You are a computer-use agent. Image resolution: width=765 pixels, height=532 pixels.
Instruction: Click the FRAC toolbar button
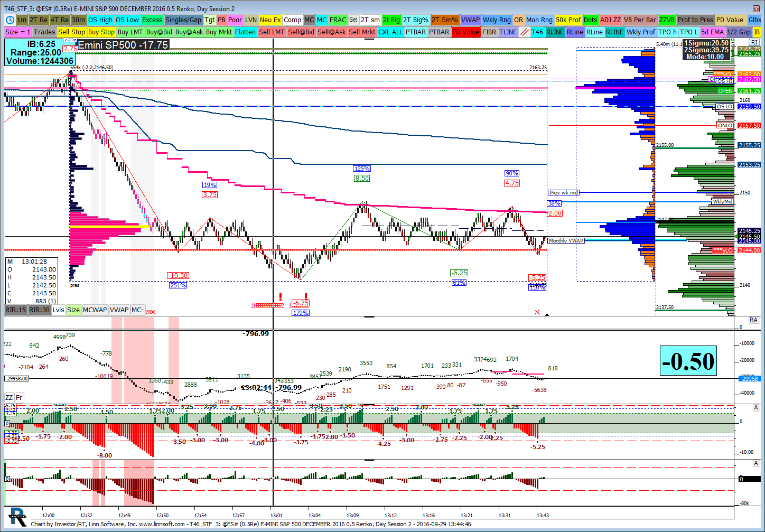[x=338, y=20]
